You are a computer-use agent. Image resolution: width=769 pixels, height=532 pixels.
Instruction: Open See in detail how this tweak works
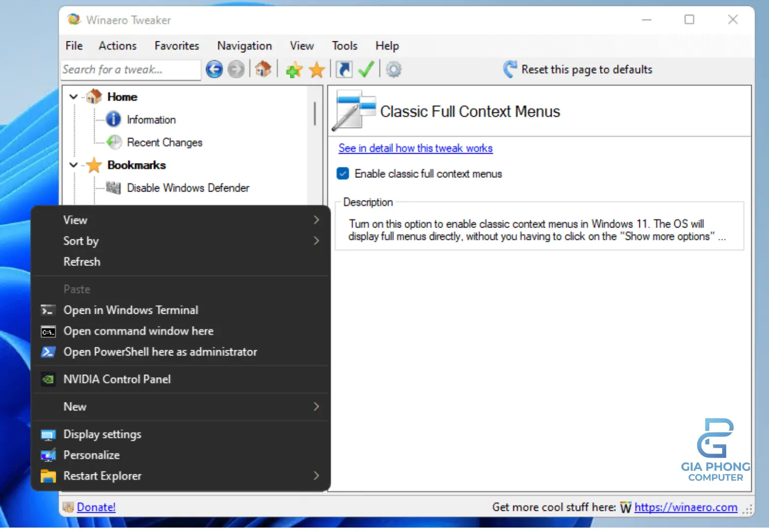415,148
